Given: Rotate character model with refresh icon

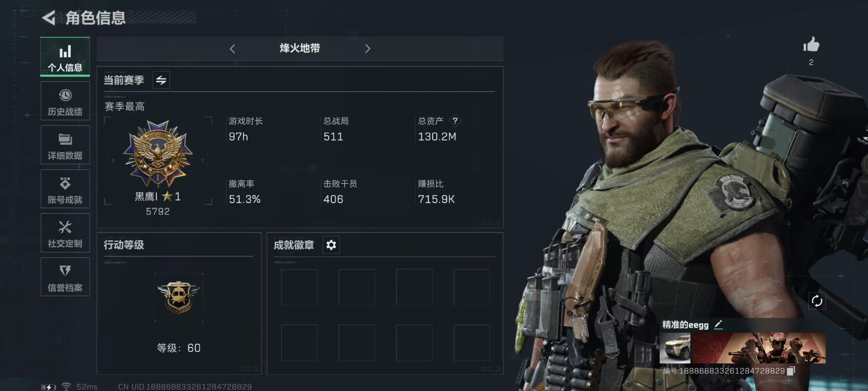Looking at the screenshot, I should (817, 301).
